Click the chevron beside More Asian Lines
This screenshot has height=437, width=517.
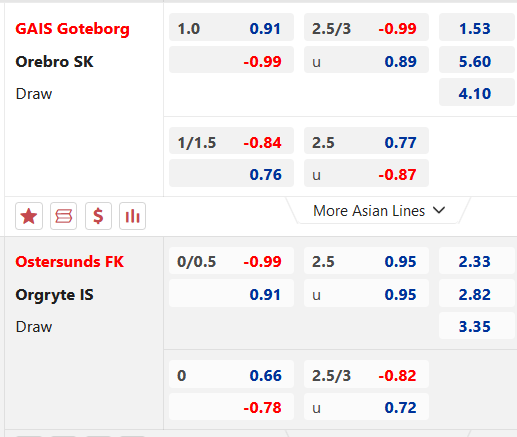(439, 210)
